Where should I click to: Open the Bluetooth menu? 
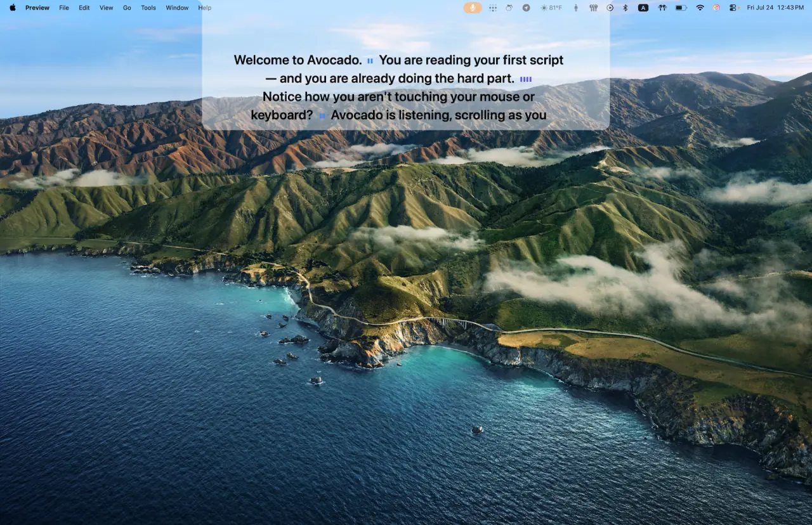click(625, 8)
